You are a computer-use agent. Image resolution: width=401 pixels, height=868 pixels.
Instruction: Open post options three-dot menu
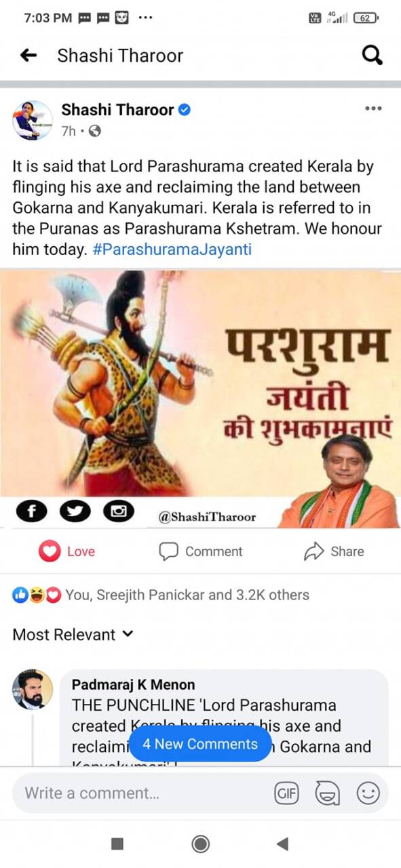pos(373,108)
